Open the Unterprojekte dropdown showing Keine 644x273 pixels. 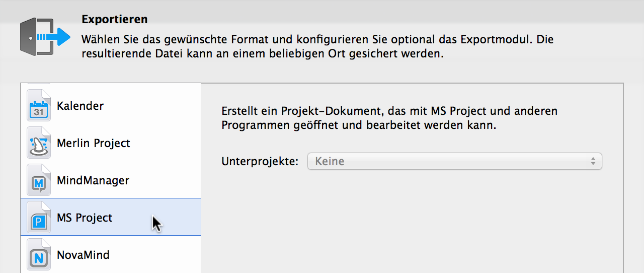click(448, 162)
